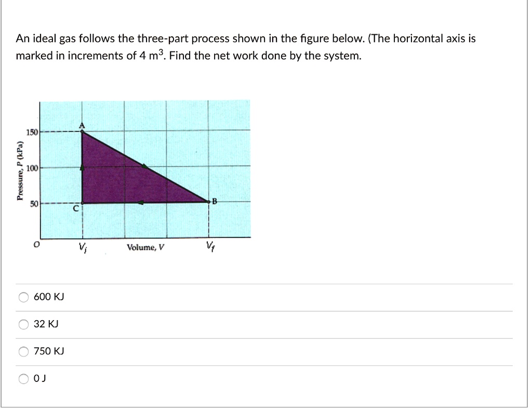Select the 600 KJ radio button
The width and height of the screenshot is (532, 409).
point(23,296)
